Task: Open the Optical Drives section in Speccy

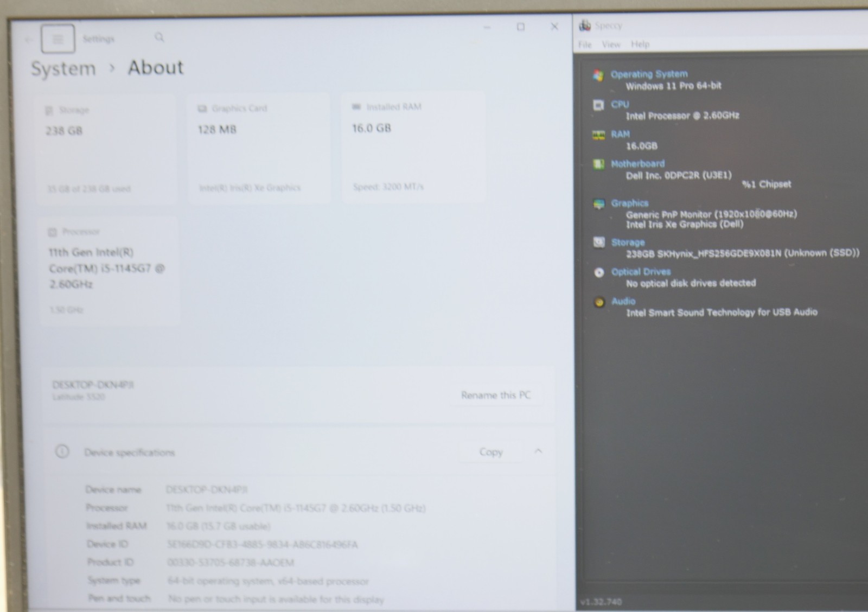Action: pos(641,272)
